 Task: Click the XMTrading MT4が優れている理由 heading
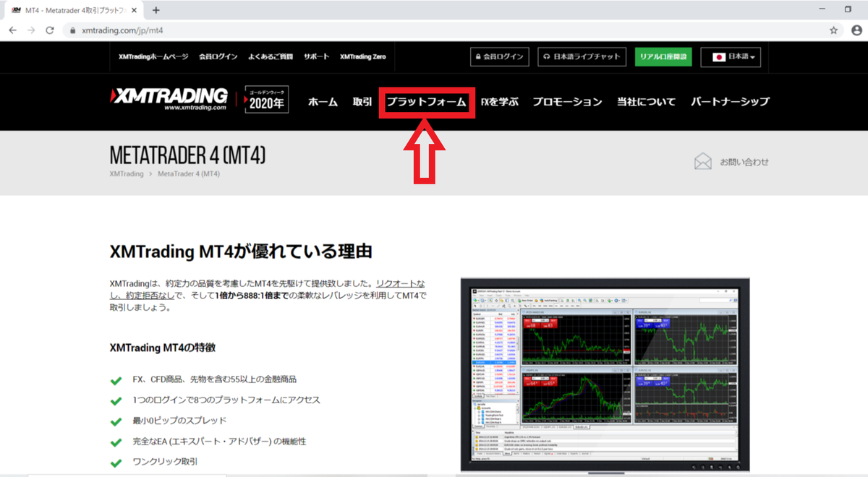point(241,252)
